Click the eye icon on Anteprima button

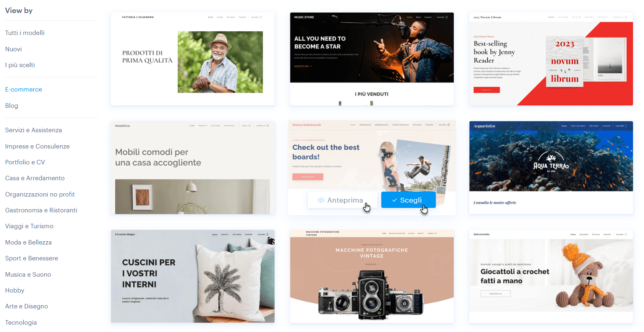(321, 200)
